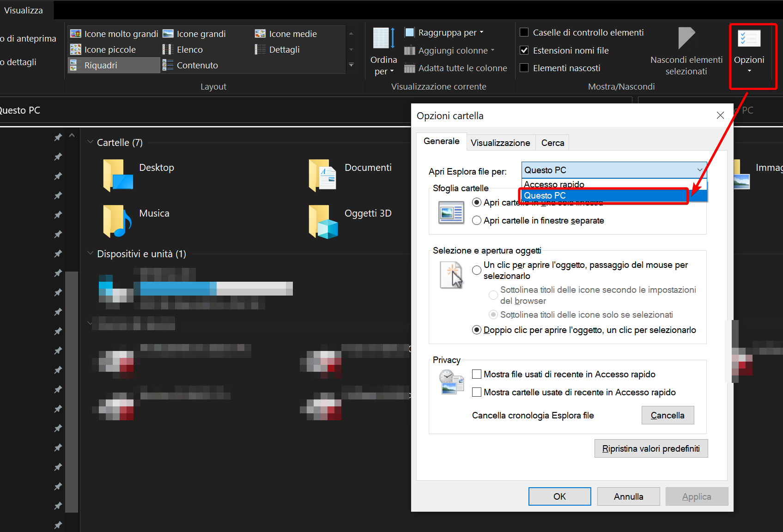The height and width of the screenshot is (532, 783).
Task: Open the Musica folder icon
Action: tap(118, 221)
